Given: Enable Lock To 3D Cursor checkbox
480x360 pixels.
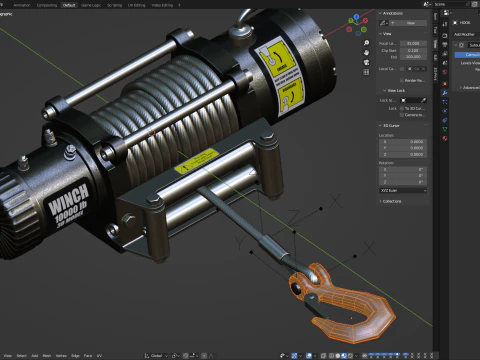Looking at the screenshot, I should point(402,108).
